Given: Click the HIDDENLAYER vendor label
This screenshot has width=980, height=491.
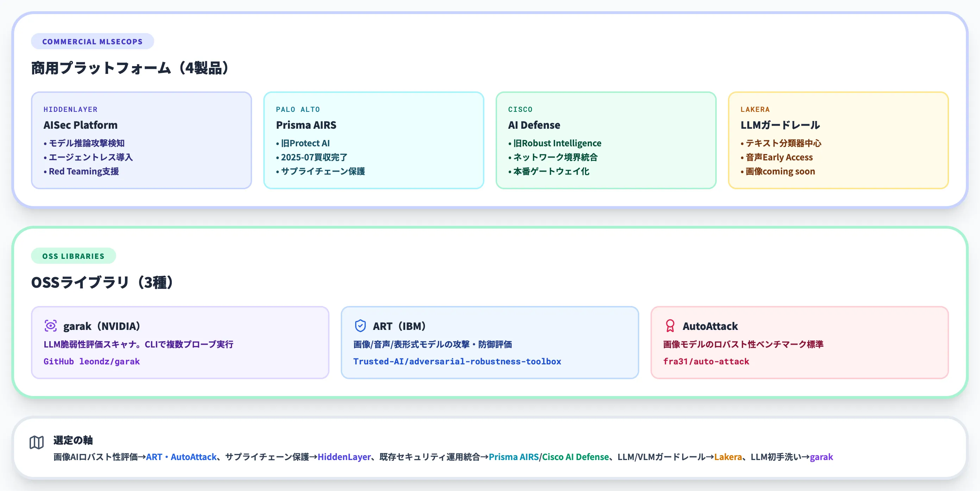Looking at the screenshot, I should [x=70, y=109].
